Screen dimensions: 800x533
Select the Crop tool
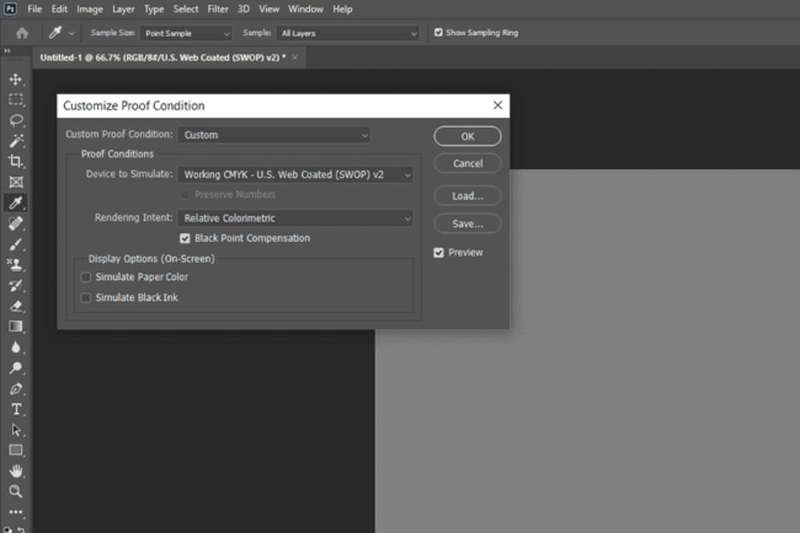pos(16,161)
